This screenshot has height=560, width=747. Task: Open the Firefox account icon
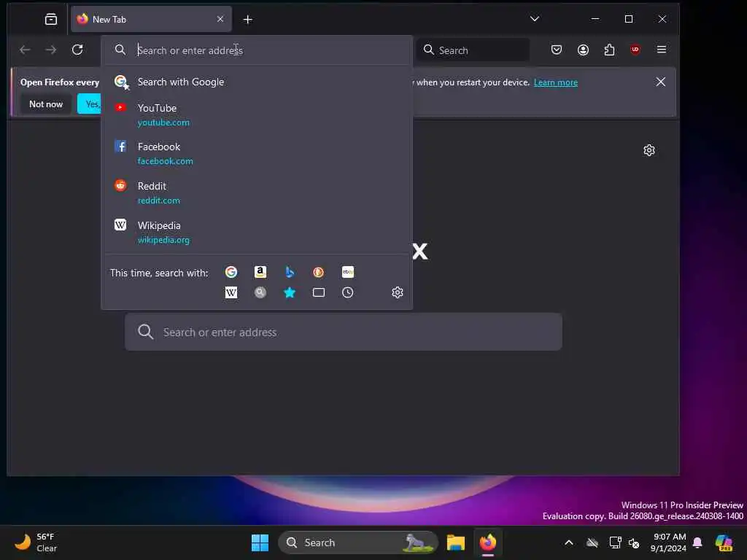[x=583, y=50]
